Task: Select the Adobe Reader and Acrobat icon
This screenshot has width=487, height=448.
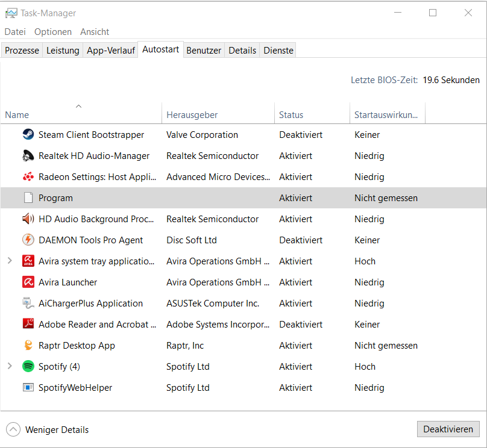Action: 28,325
